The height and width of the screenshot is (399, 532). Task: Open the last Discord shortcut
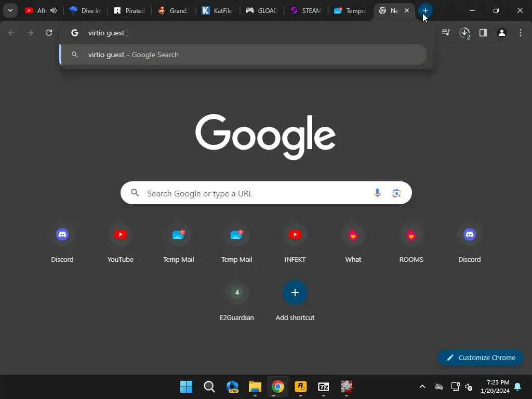click(470, 243)
